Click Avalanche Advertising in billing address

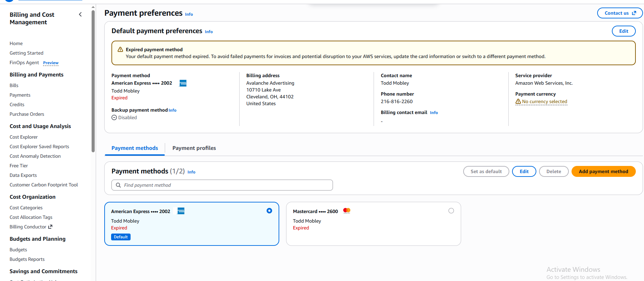270,83
